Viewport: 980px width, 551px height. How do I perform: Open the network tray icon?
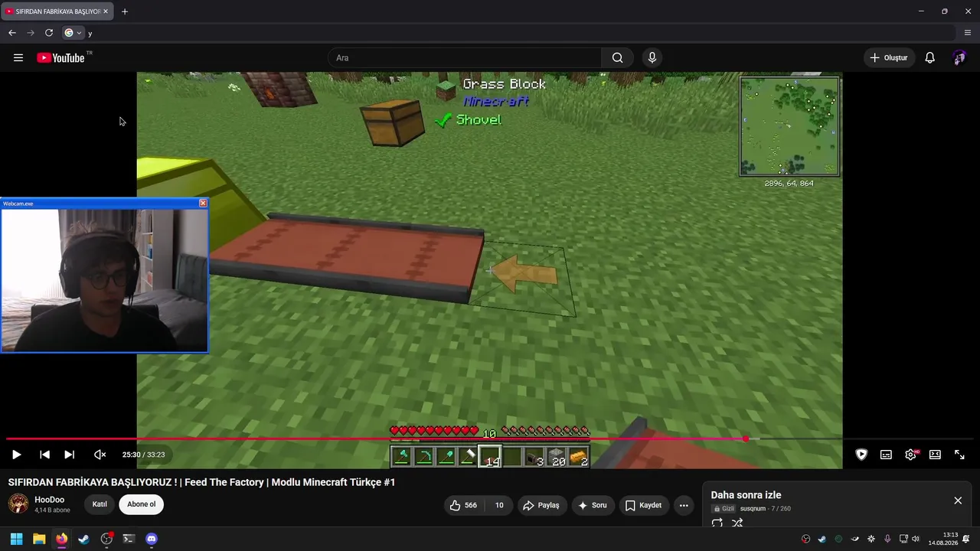(903, 539)
